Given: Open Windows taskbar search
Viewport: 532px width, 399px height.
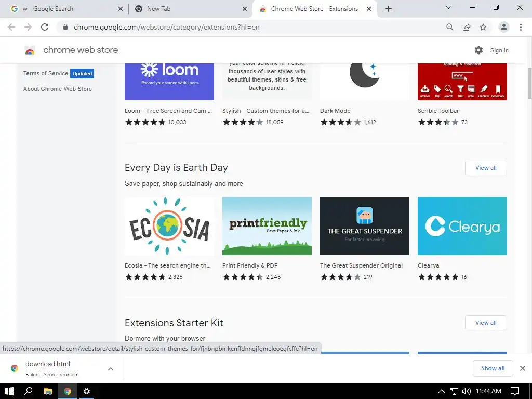Looking at the screenshot, I should tap(29, 391).
